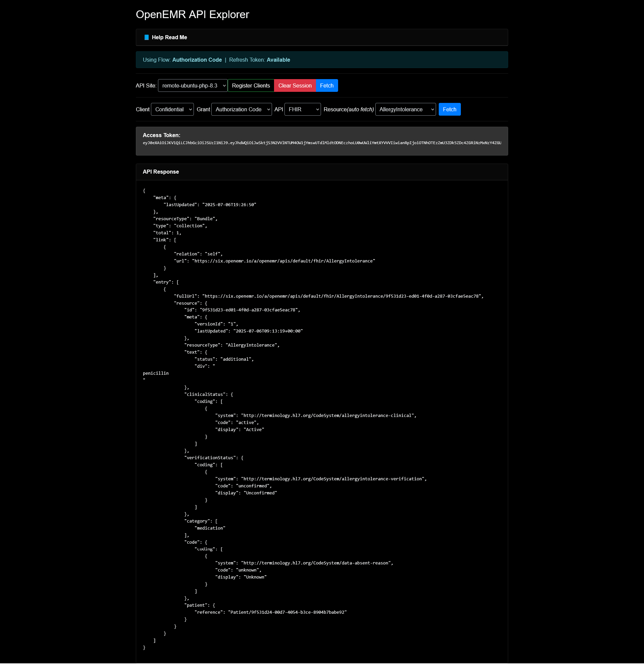Viewport: 644px width, 664px height.
Task: Click the patient reference line
Action: (x=270, y=612)
